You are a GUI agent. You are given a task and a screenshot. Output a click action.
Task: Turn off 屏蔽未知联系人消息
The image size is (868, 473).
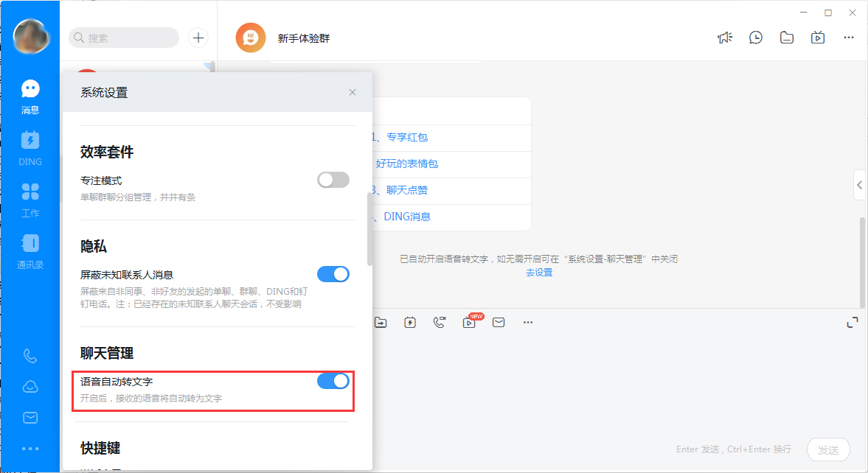click(x=333, y=273)
